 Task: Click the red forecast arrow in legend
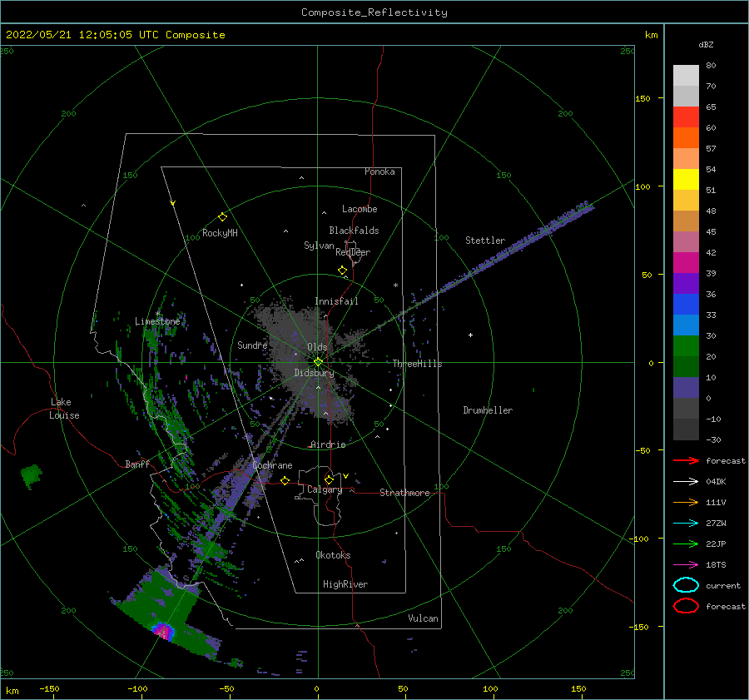[686, 460]
